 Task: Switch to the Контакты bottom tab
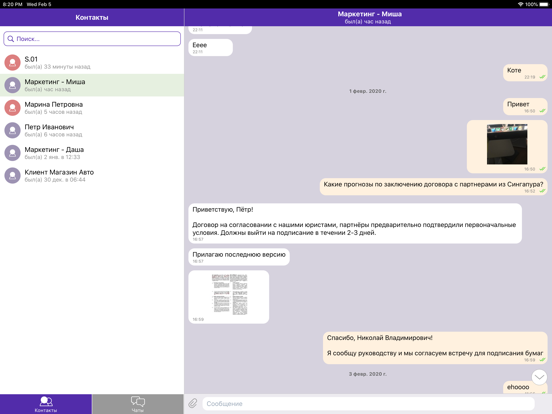click(46, 404)
